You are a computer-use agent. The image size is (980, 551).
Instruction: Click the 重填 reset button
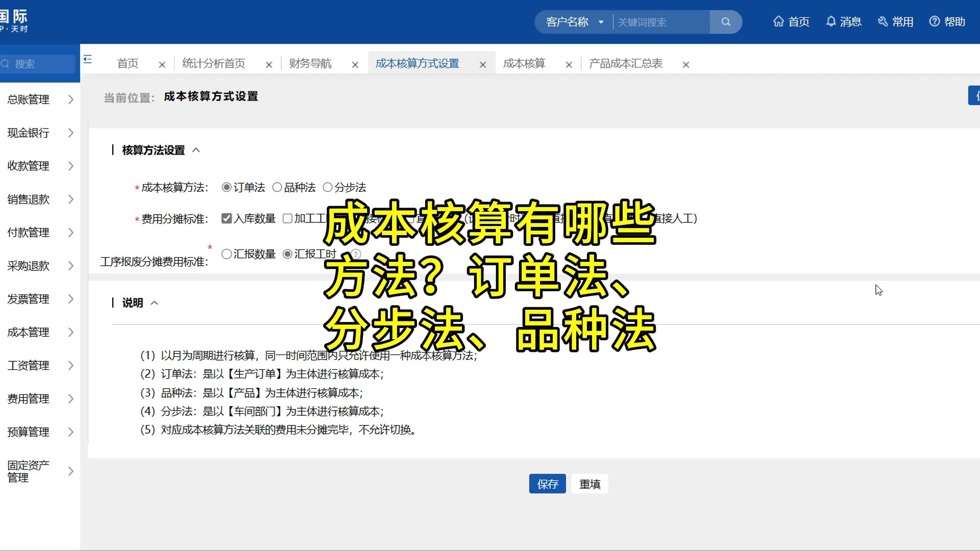590,484
